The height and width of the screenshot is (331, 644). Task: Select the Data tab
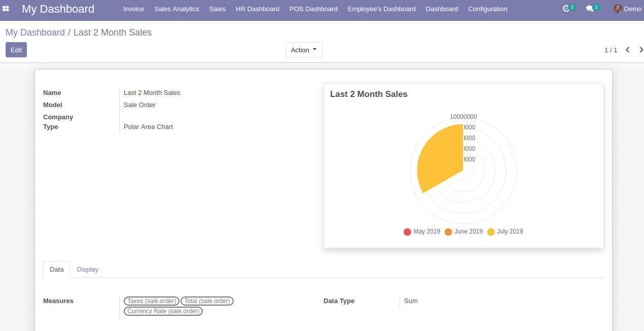[x=56, y=270]
